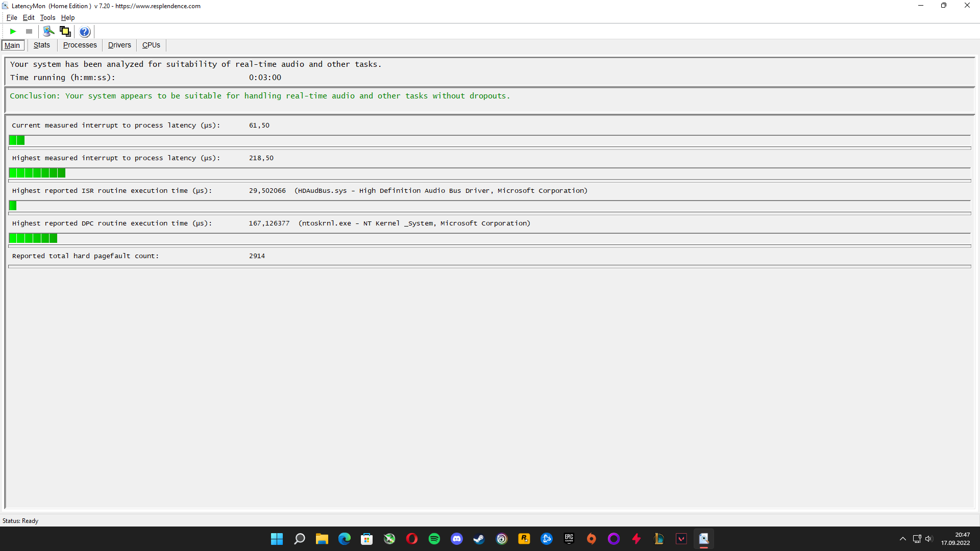Expand the system tray hidden icons chevron

coord(902,539)
